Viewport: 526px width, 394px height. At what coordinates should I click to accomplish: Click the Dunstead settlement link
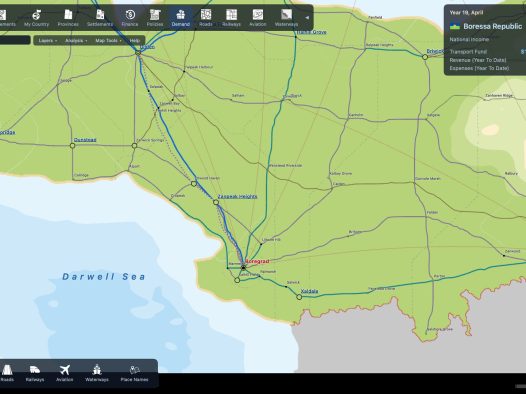pos(85,140)
